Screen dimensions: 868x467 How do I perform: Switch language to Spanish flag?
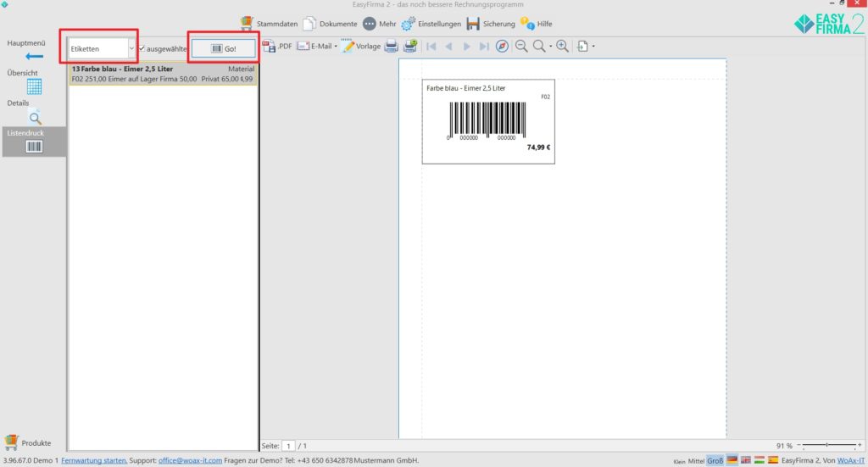coord(773,460)
